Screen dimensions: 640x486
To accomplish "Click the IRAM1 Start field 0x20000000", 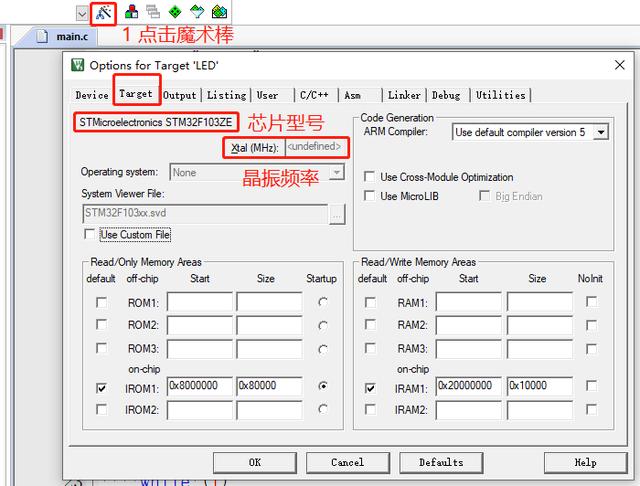I will tap(469, 386).
